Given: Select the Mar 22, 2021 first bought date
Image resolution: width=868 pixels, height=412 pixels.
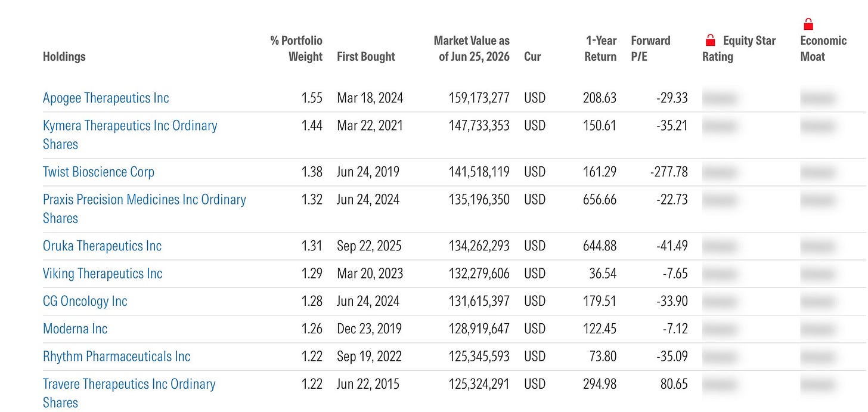Looking at the screenshot, I should tap(370, 126).
